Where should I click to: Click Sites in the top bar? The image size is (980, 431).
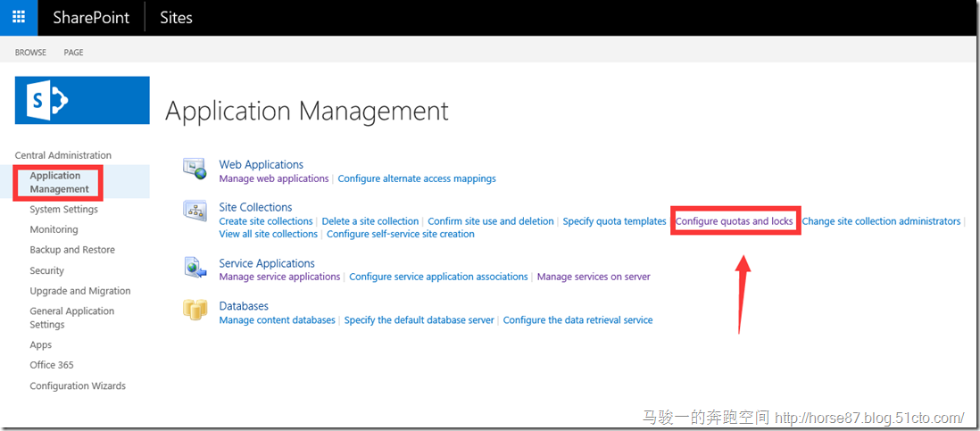click(x=176, y=18)
